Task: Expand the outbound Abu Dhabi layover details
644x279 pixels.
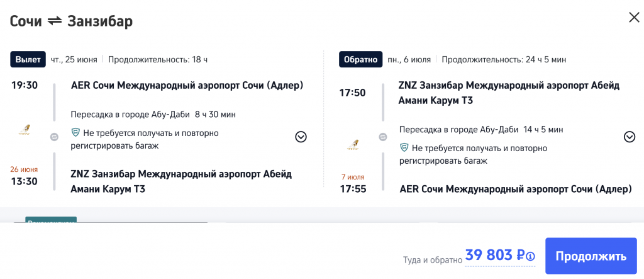Action: 301,137
